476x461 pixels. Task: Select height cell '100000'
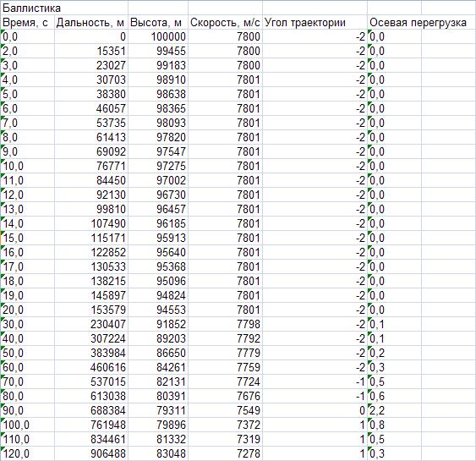(158, 36)
